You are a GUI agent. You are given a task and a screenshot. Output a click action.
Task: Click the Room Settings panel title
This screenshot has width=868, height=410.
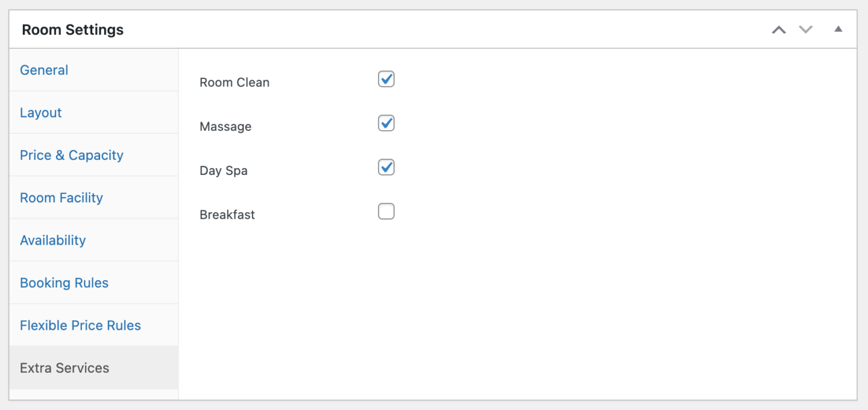72,29
